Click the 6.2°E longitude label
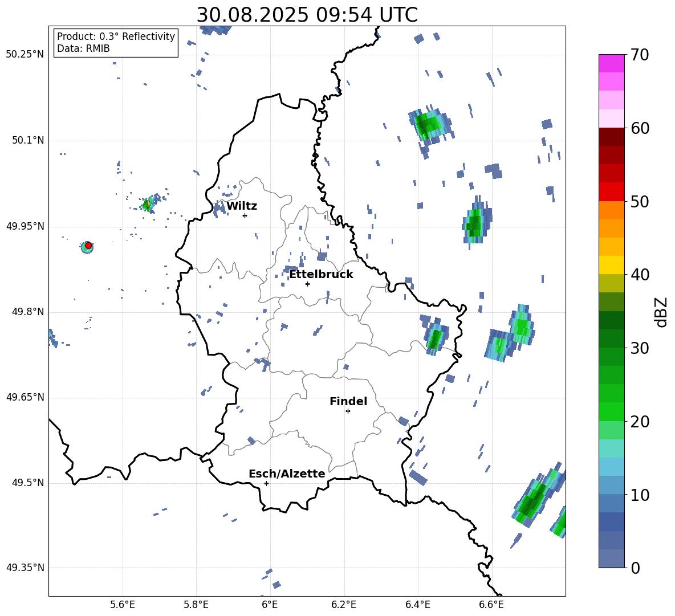 (344, 605)
